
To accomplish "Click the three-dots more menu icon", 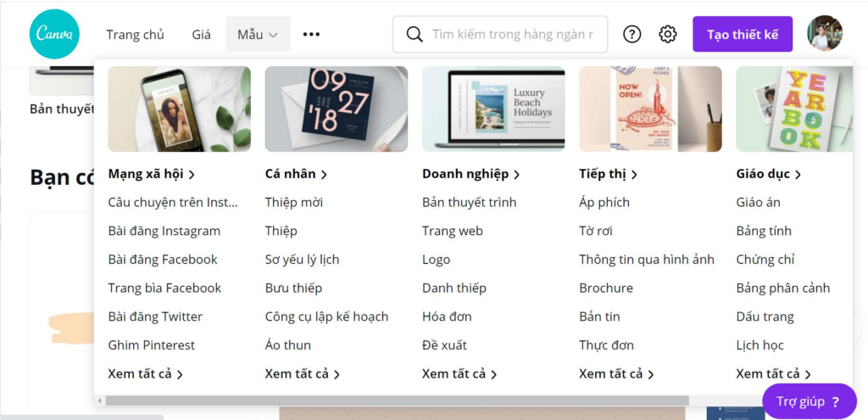I will (x=311, y=34).
